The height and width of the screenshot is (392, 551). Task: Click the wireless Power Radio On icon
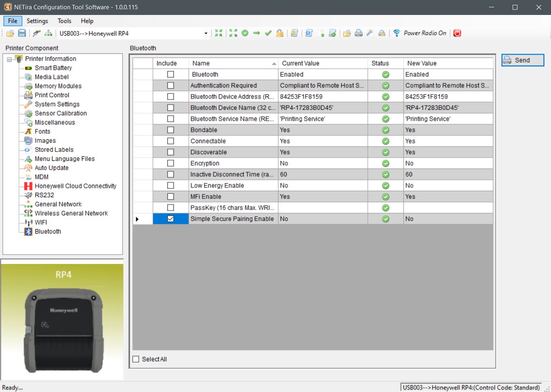point(397,33)
